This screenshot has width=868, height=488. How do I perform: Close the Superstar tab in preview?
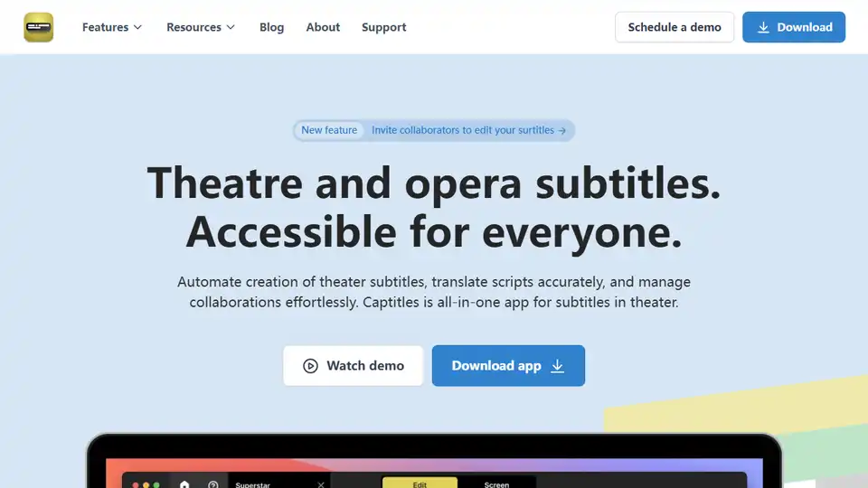(320, 484)
